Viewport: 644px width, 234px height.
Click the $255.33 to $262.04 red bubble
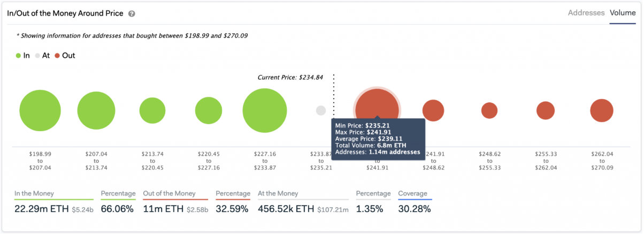[x=546, y=111]
